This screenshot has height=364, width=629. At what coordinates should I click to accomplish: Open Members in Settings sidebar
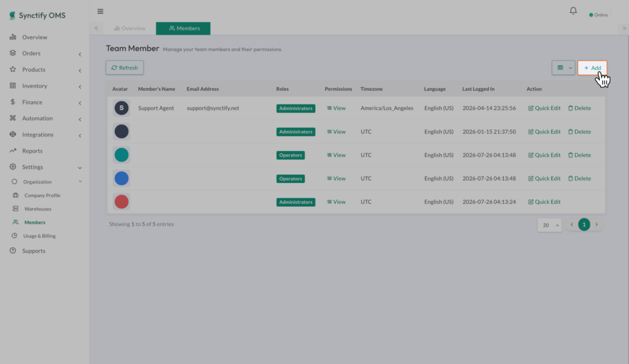pyautogui.click(x=35, y=222)
